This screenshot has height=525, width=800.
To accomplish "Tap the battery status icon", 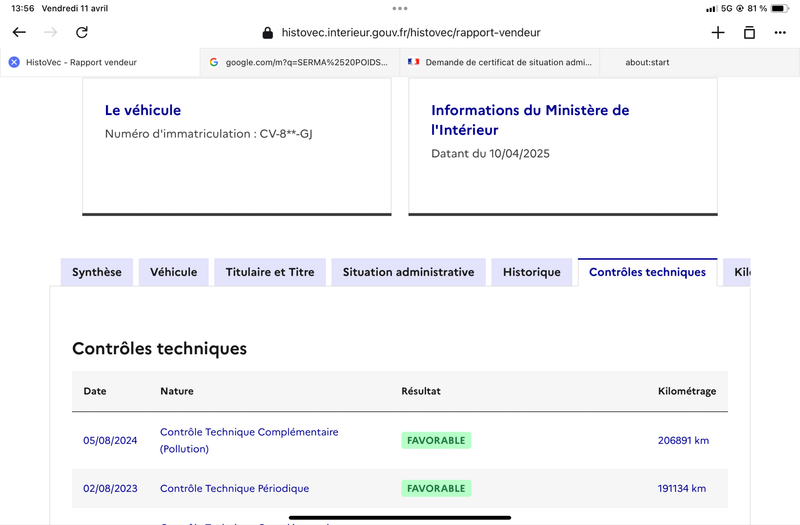I will point(780,8).
